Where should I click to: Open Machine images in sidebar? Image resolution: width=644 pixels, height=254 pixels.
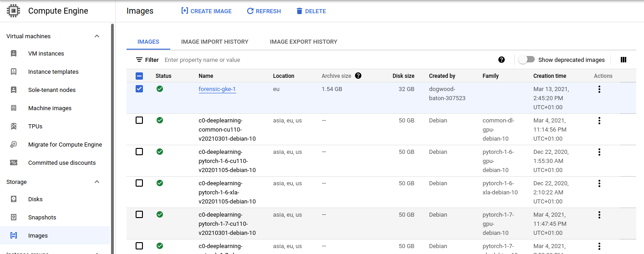50,108
